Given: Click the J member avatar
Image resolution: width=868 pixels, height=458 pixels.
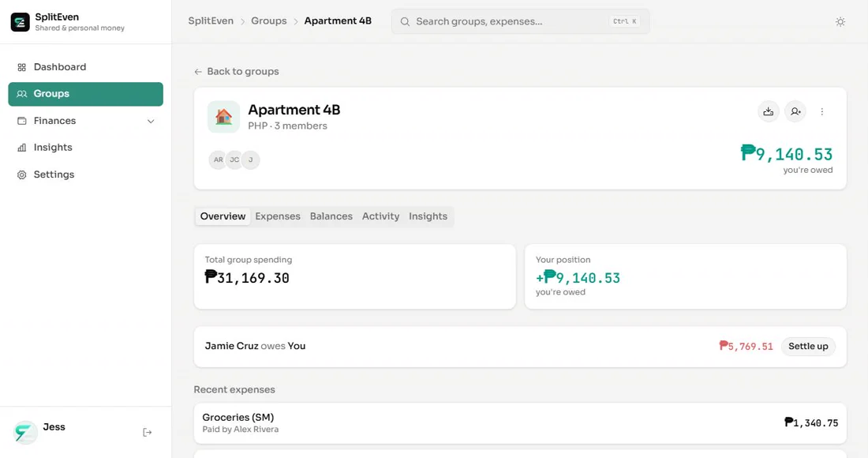Looking at the screenshot, I should click(251, 160).
